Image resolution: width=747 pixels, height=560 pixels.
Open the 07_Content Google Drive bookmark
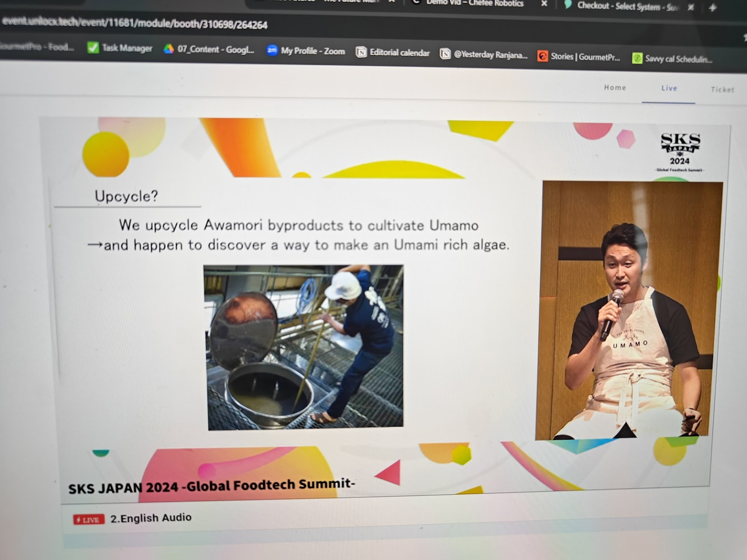[209, 49]
